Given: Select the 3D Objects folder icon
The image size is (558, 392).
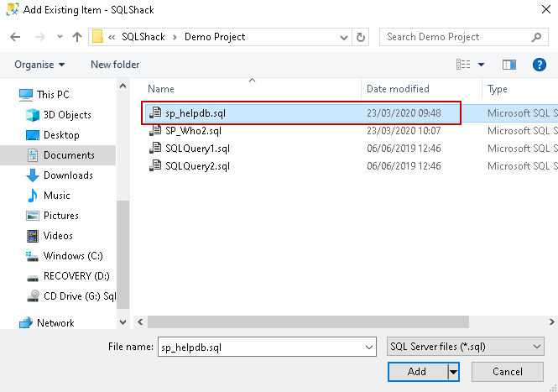Looking at the screenshot, I should [33, 115].
